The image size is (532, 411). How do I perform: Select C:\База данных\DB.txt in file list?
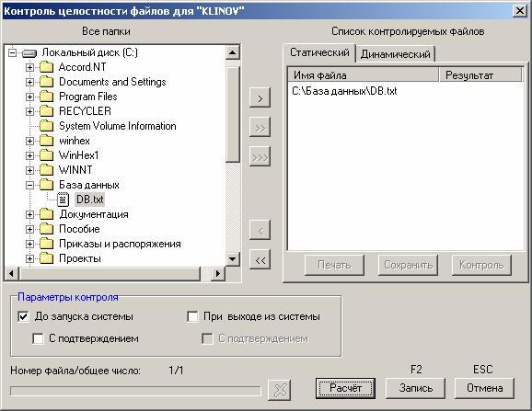pos(344,91)
